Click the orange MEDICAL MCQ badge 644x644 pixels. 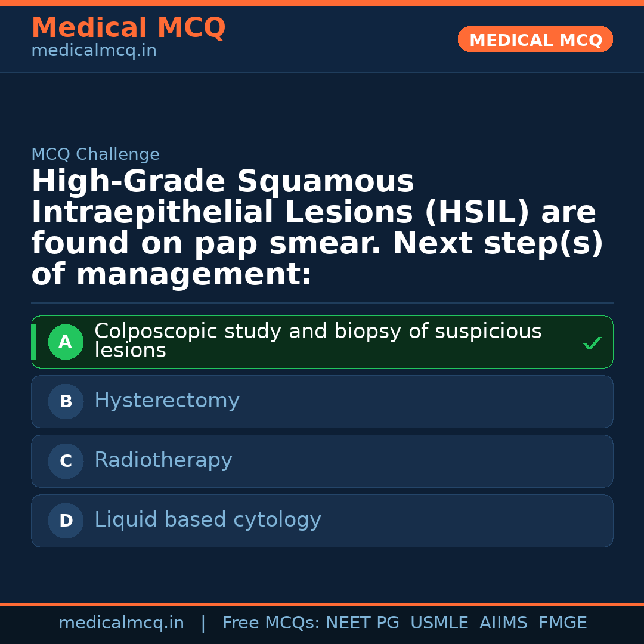coord(535,40)
